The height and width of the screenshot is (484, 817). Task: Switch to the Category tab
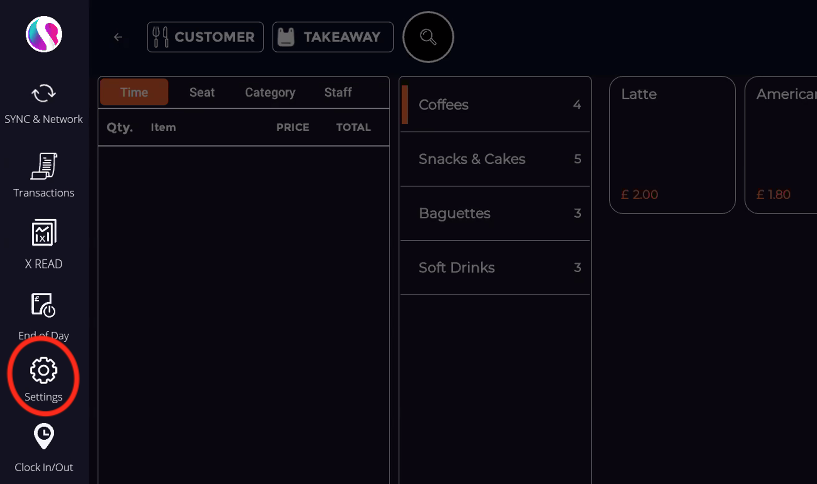click(x=270, y=92)
